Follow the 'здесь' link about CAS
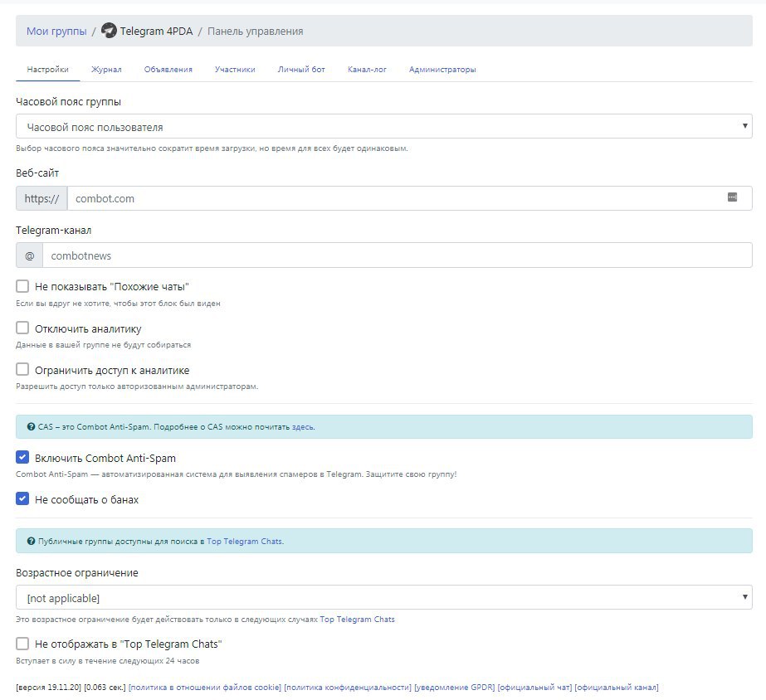Viewport: 766px width, 700px height. [302, 427]
